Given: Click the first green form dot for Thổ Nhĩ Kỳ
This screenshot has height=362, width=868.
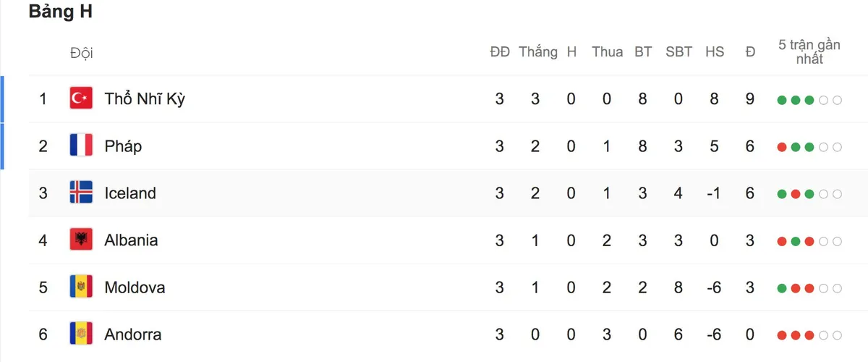Looking at the screenshot, I should click(782, 100).
